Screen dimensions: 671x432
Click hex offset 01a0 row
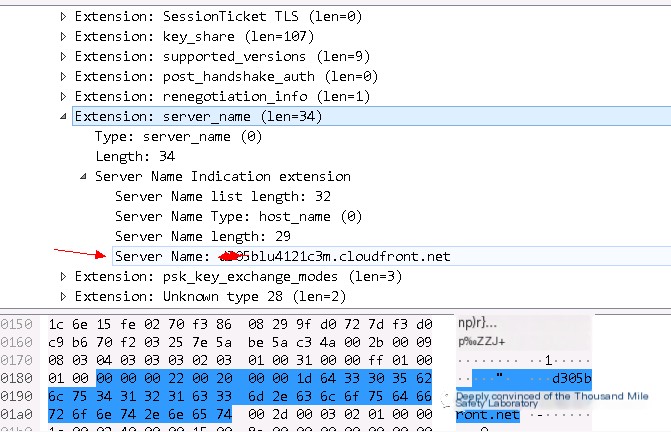(16, 414)
